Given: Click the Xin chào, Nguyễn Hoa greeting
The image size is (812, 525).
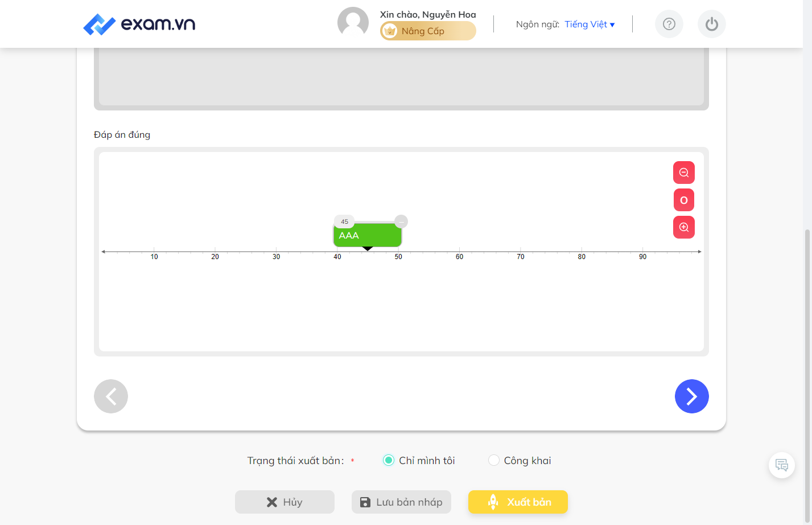Looking at the screenshot, I should pos(428,14).
